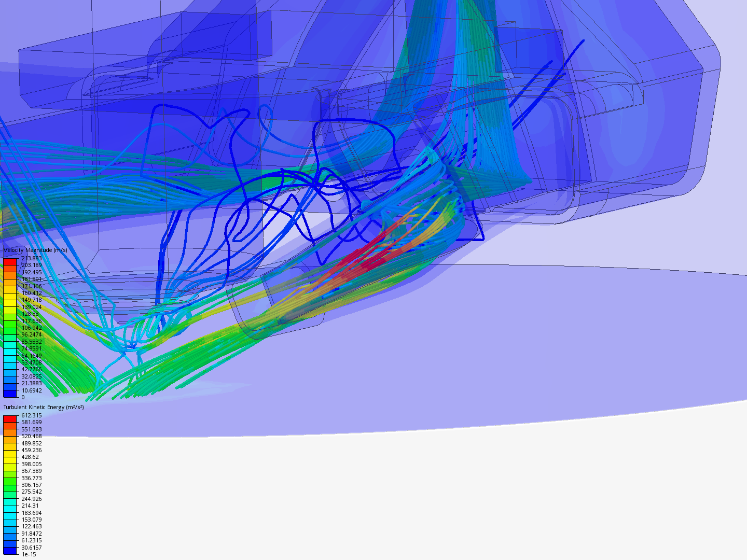The image size is (747, 560).
Task: Click velocity value 117.636
Action: click(32, 321)
